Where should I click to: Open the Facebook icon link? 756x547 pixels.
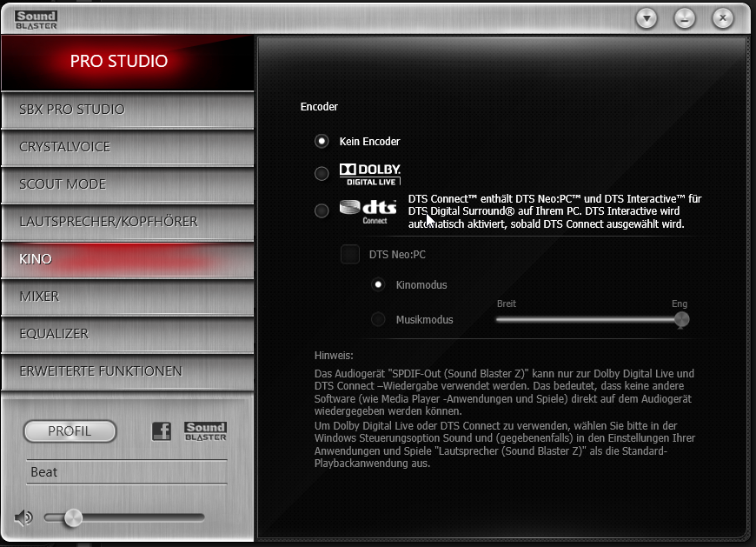[x=162, y=430]
